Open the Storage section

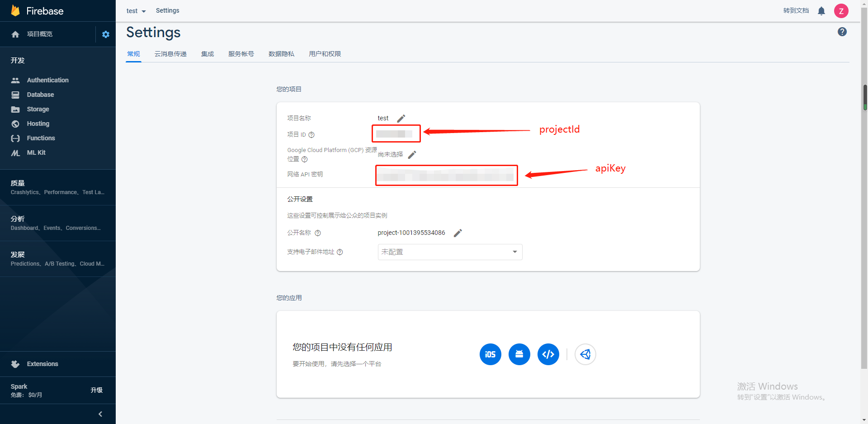tap(38, 109)
